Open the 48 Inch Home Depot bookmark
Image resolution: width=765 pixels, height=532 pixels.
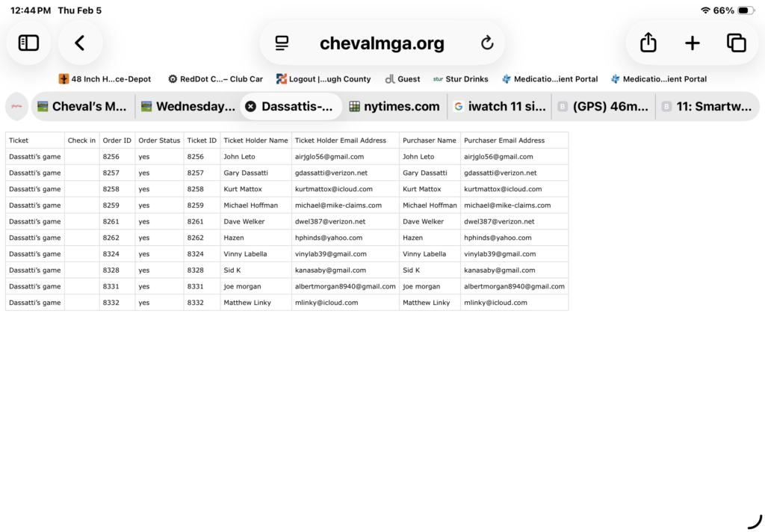coord(105,79)
